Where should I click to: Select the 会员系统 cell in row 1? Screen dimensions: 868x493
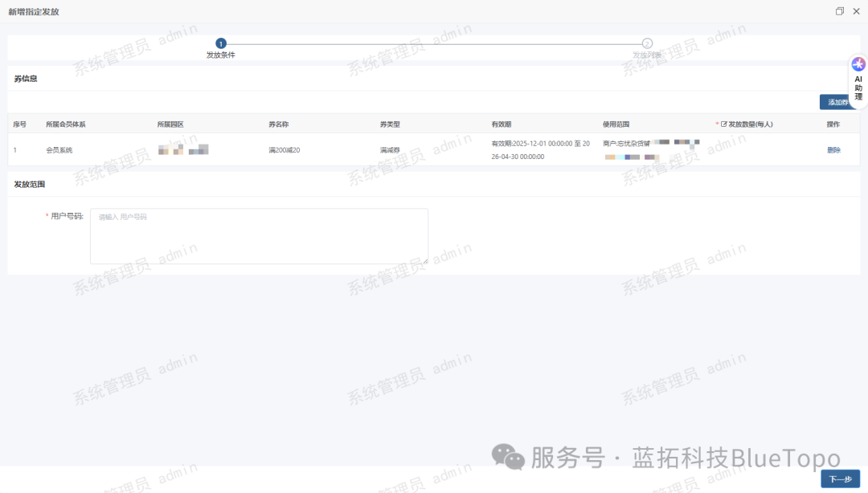click(59, 150)
